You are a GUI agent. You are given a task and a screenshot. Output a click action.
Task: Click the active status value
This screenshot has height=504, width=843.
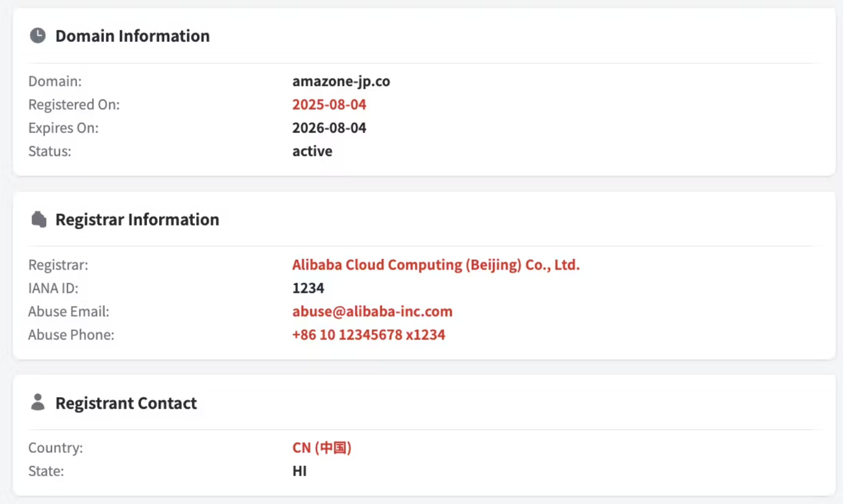[x=312, y=151]
